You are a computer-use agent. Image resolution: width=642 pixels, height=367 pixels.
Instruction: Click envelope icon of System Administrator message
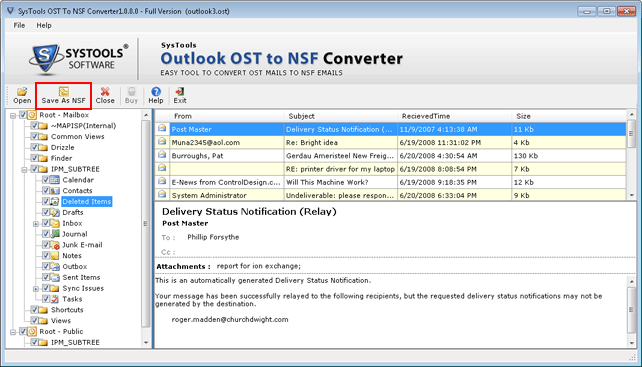click(162, 194)
